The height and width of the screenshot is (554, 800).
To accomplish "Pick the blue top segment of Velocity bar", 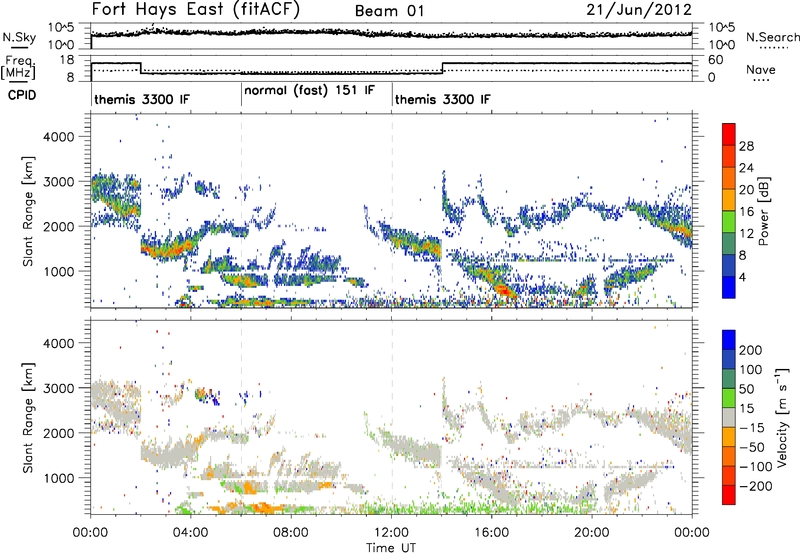I will coord(729,340).
